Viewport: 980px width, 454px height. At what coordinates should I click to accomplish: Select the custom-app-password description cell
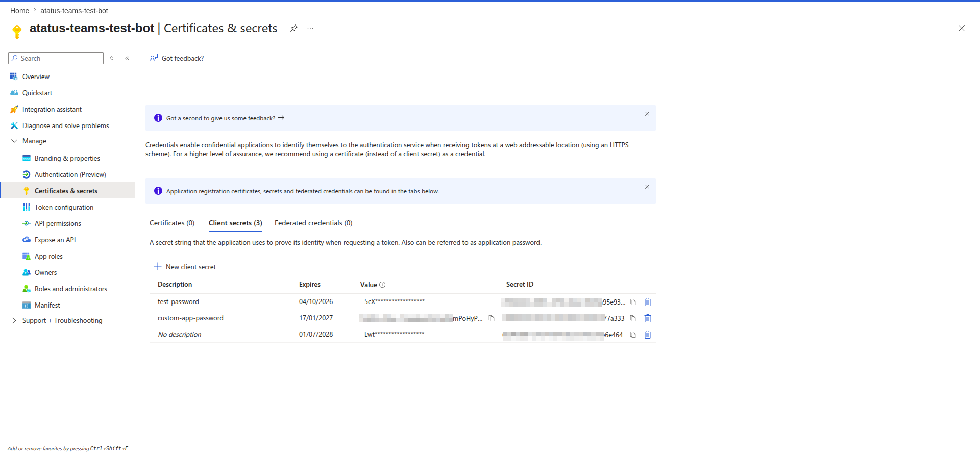[190, 318]
